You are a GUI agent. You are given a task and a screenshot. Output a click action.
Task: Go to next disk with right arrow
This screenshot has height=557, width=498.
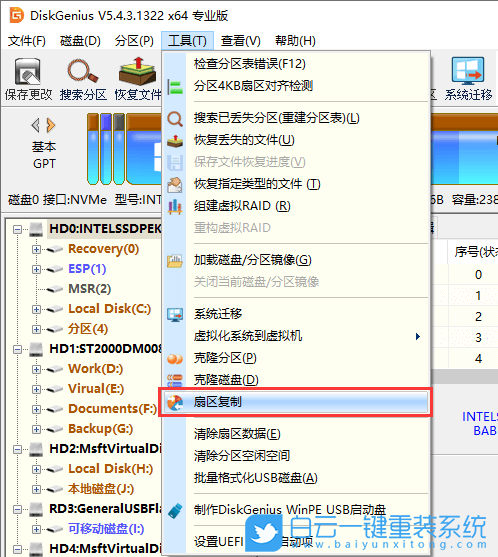tap(51, 125)
